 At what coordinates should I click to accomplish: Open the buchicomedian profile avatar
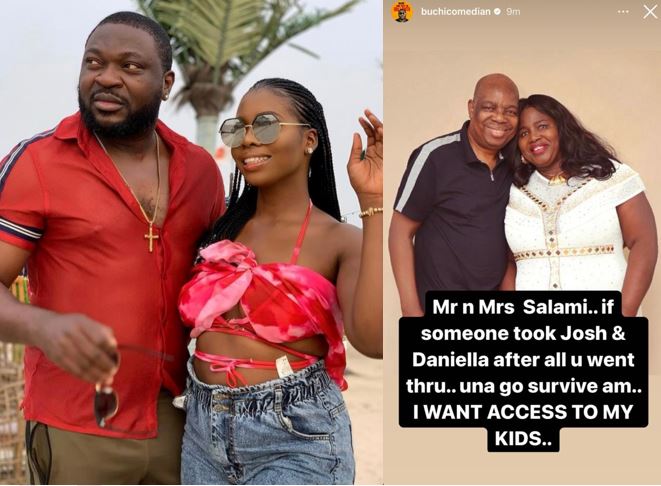point(402,12)
